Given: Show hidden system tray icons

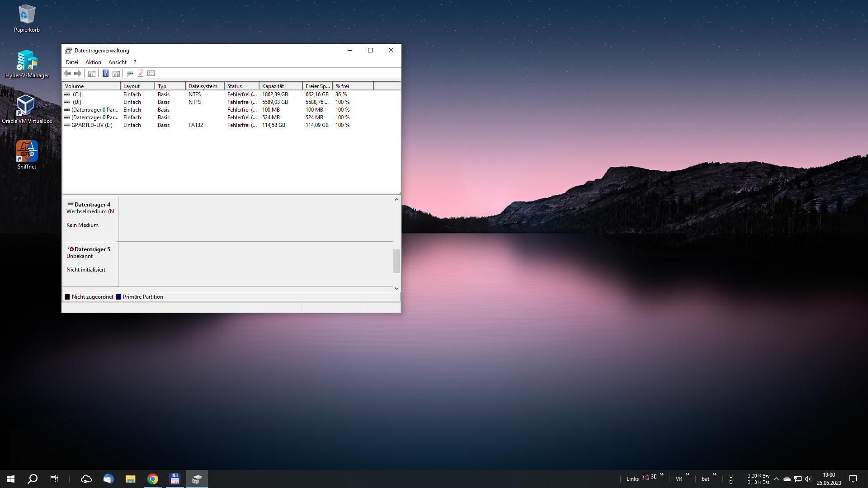Looking at the screenshot, I should click(x=776, y=479).
